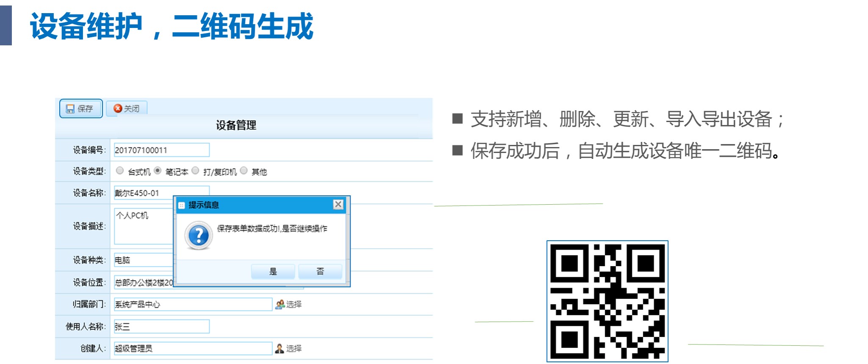Click the 设备类型 label
Screen dimensions: 868x364
coord(89,171)
